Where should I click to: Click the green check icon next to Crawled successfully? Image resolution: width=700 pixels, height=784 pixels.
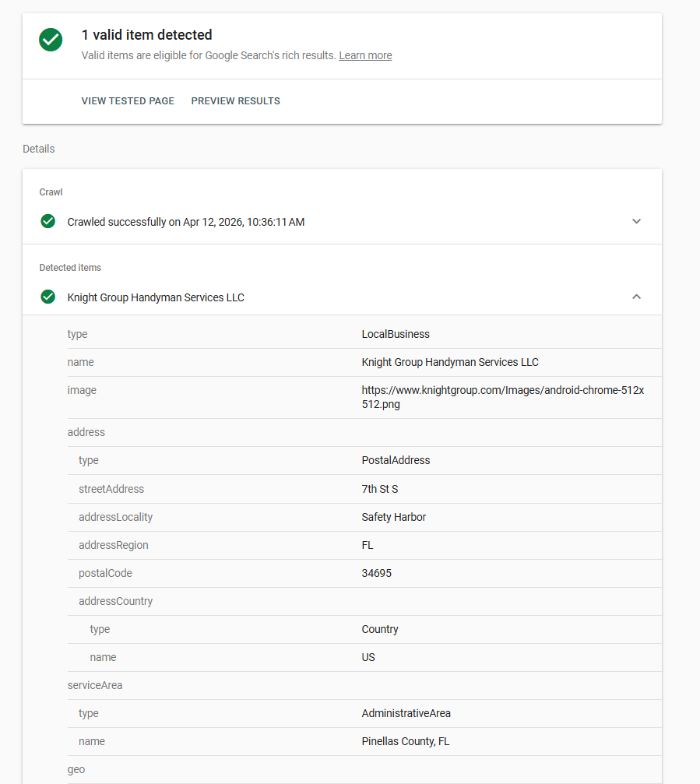pyautogui.click(x=48, y=222)
